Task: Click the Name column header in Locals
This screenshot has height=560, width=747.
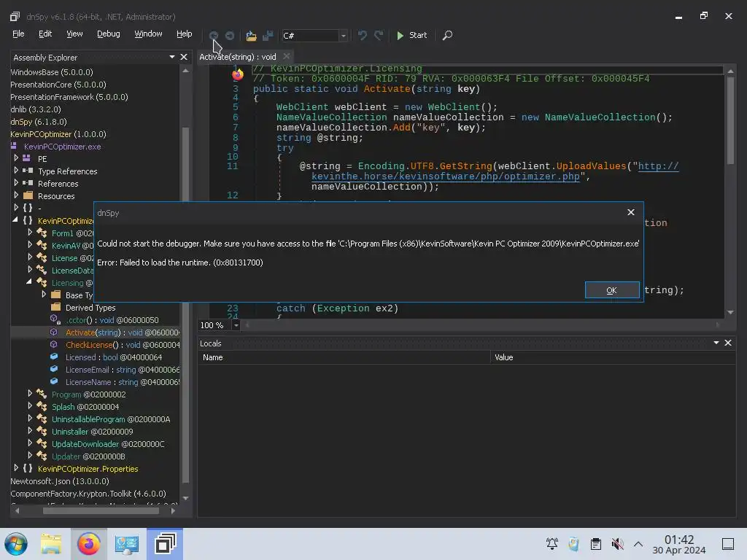Action: 344,357
